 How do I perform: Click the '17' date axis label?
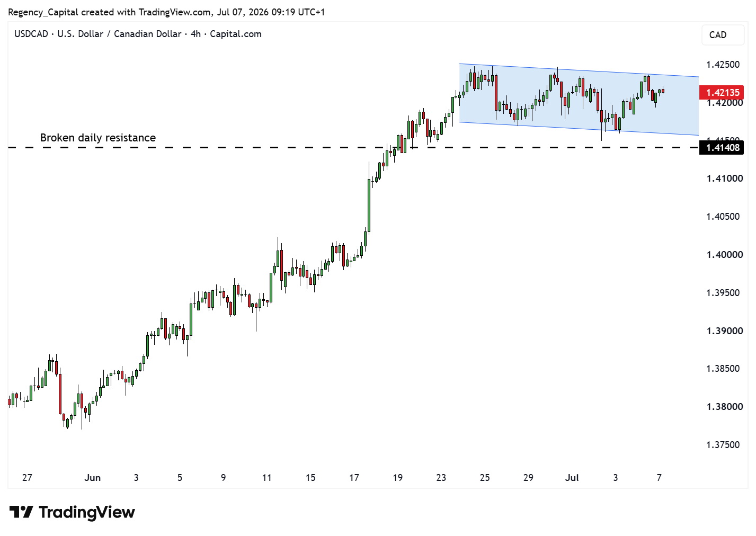354,478
